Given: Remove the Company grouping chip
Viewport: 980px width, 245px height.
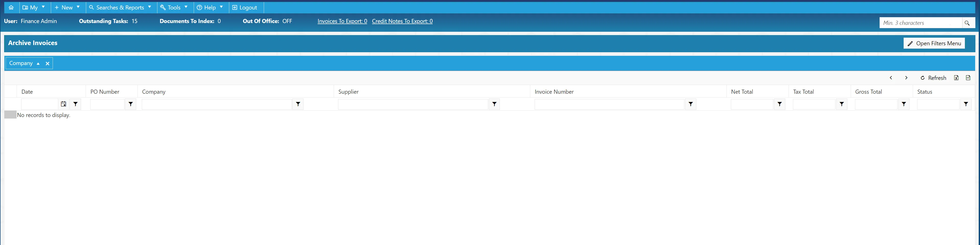Looking at the screenshot, I should 48,64.
